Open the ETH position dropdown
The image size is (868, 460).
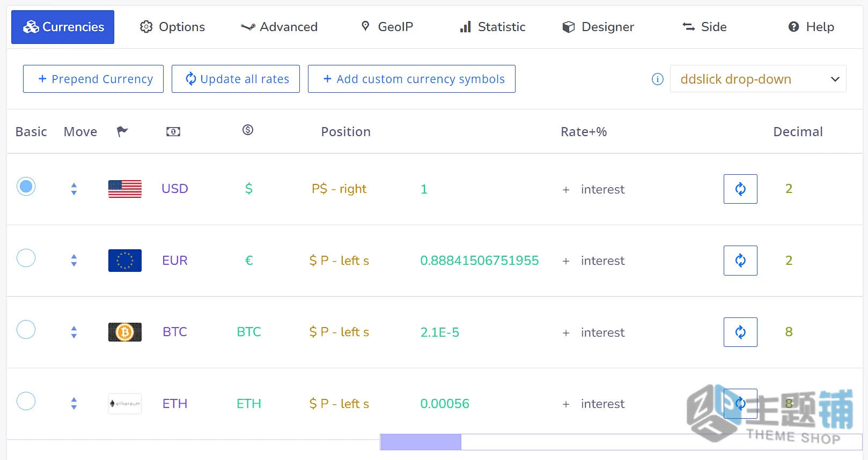pyautogui.click(x=339, y=404)
